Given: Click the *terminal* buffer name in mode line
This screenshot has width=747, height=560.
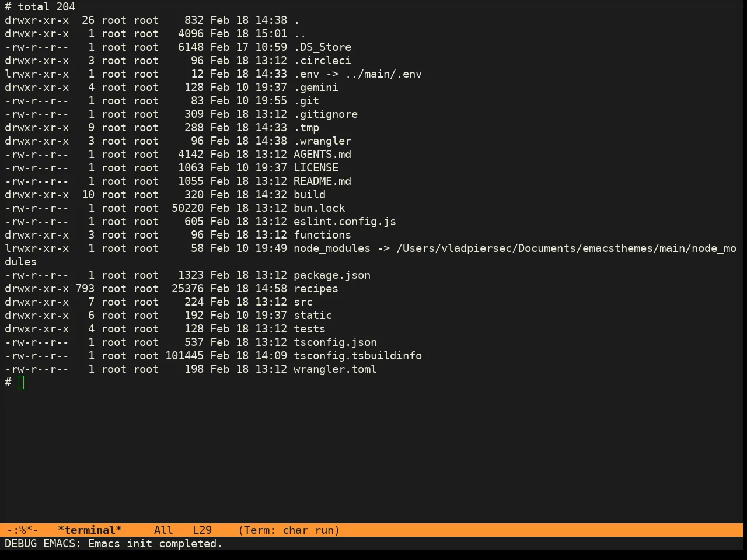Looking at the screenshot, I should 90,530.
